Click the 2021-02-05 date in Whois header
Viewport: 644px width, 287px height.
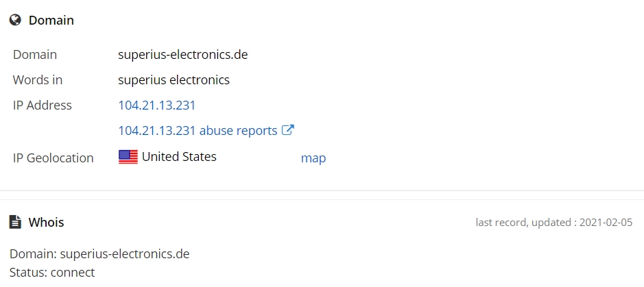(606, 223)
